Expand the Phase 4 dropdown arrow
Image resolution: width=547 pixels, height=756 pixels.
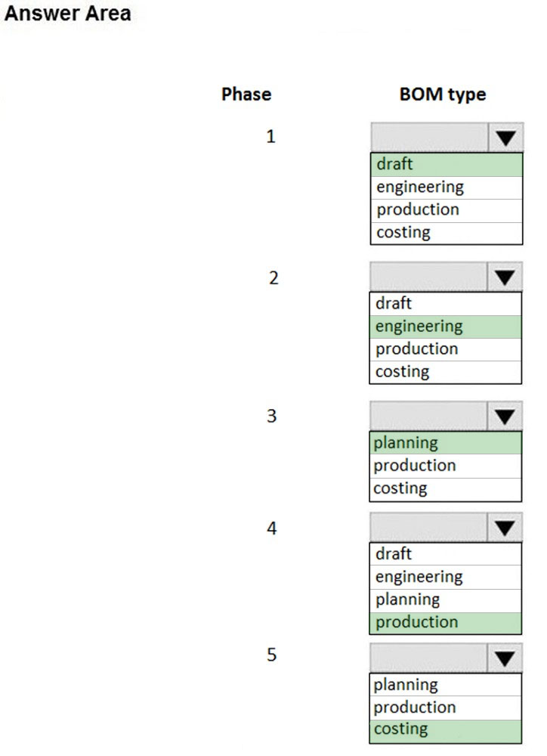tap(505, 528)
